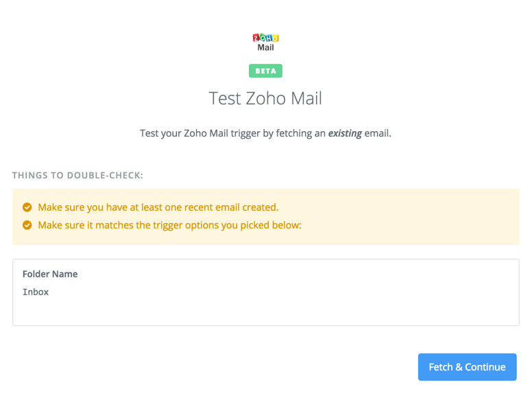Viewport: 532px width, 407px height.
Task: Click the "Test Zoho Mail" heading
Action: 265,98
